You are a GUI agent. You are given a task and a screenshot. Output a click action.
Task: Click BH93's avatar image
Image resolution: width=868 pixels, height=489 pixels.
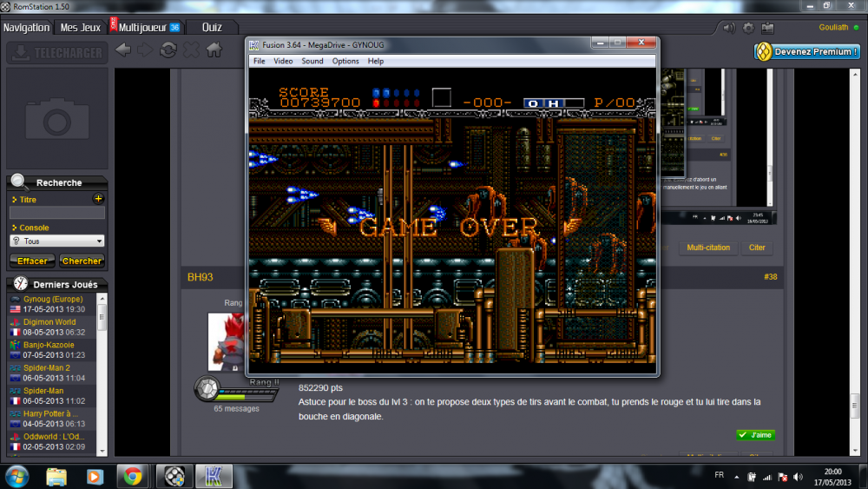227,341
